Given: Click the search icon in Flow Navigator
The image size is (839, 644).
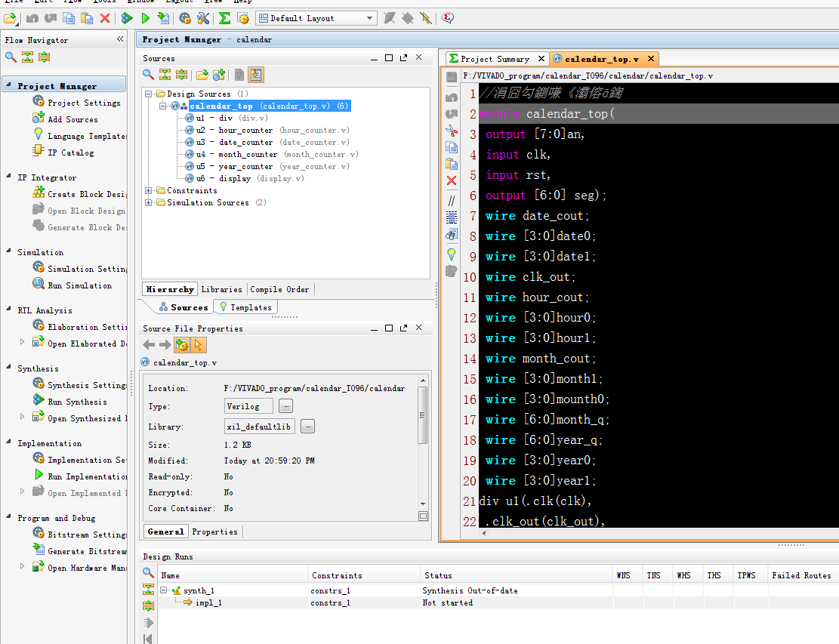Looking at the screenshot, I should (x=11, y=57).
